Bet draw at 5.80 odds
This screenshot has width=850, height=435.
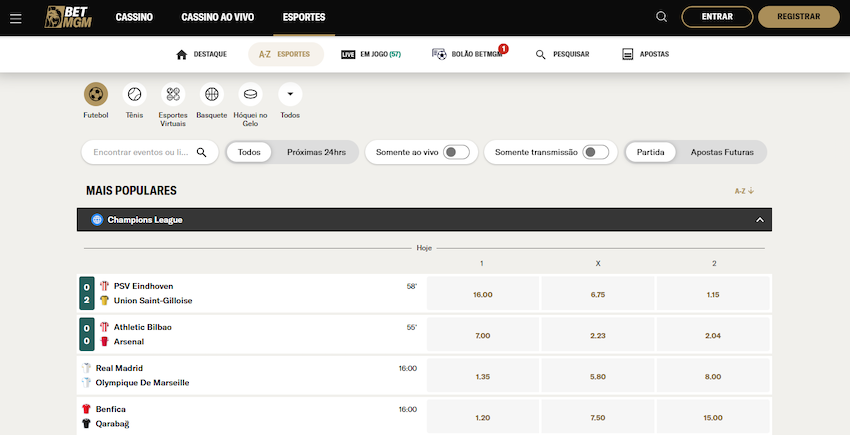(x=598, y=375)
